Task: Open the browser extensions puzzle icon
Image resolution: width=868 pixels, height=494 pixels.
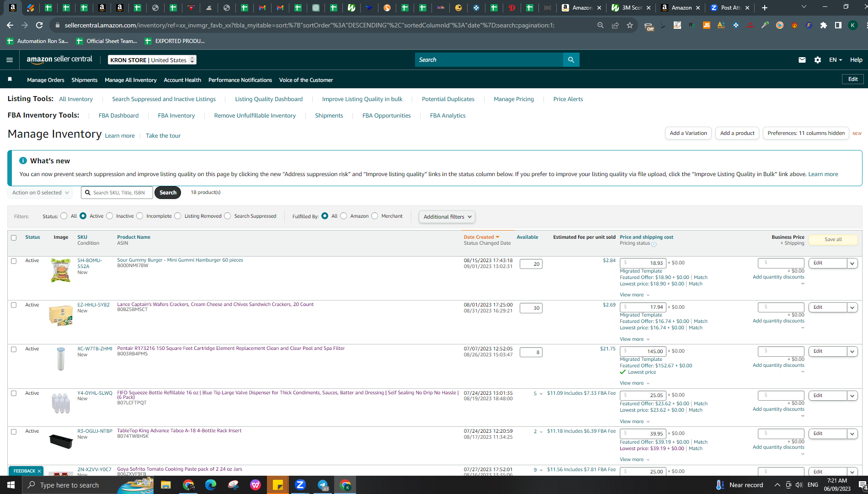Action: pos(824,25)
